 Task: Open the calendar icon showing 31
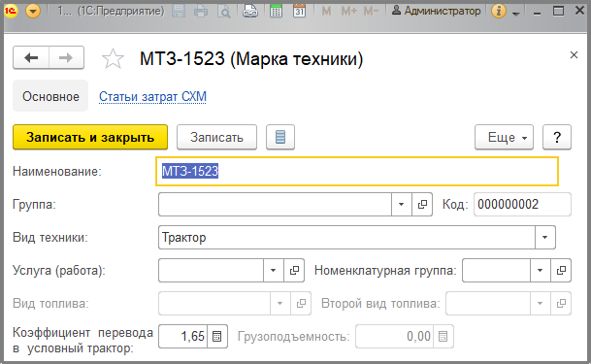coord(299,12)
